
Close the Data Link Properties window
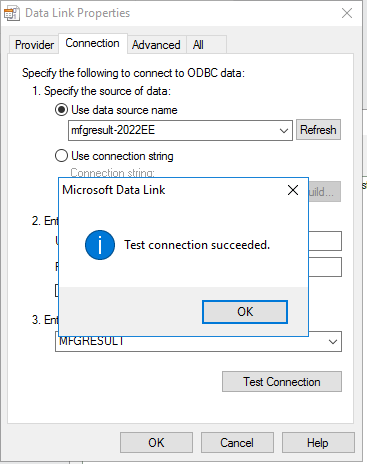pyautogui.click(x=347, y=13)
